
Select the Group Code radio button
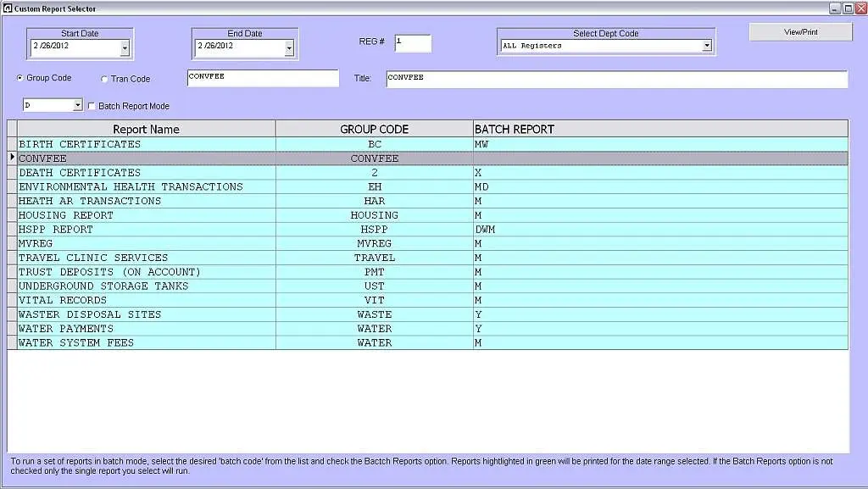click(20, 78)
